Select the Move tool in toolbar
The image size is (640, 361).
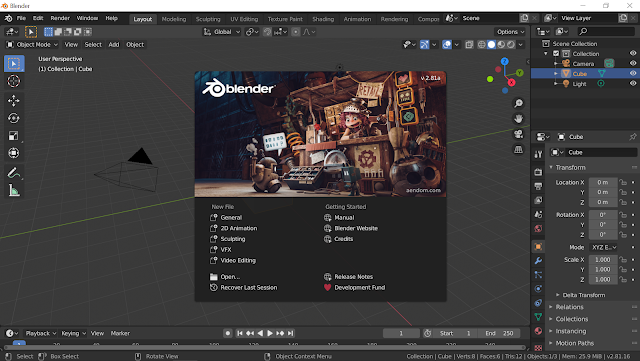13,100
